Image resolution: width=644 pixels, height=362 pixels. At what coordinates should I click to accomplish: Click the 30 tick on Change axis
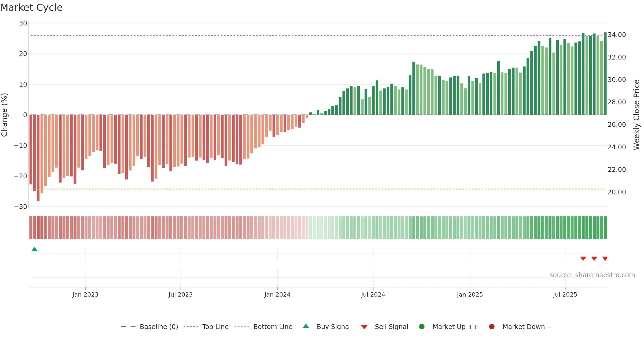(x=23, y=23)
